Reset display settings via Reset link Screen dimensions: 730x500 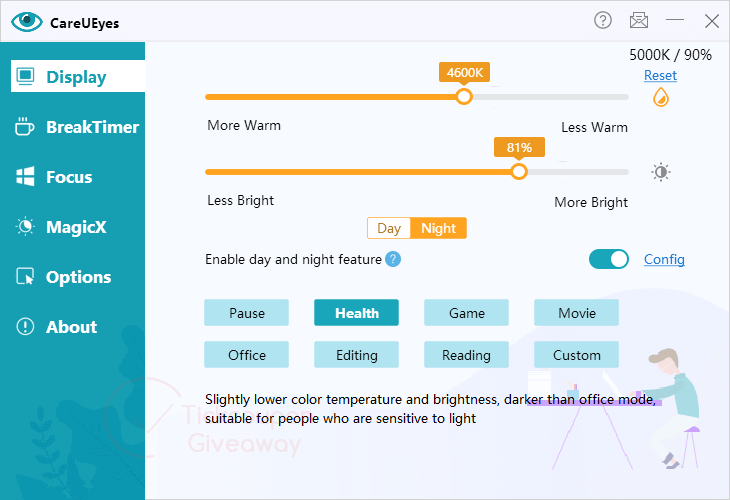point(660,75)
